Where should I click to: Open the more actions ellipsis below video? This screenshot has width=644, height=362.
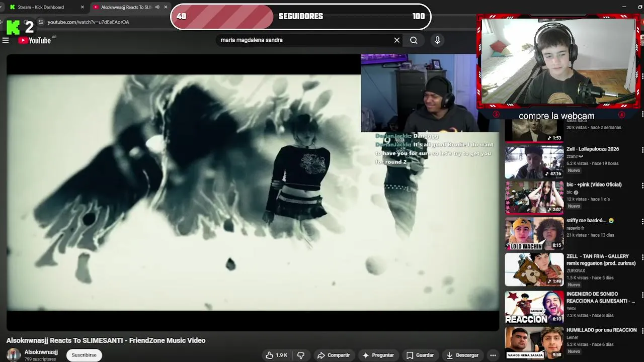[493, 355]
